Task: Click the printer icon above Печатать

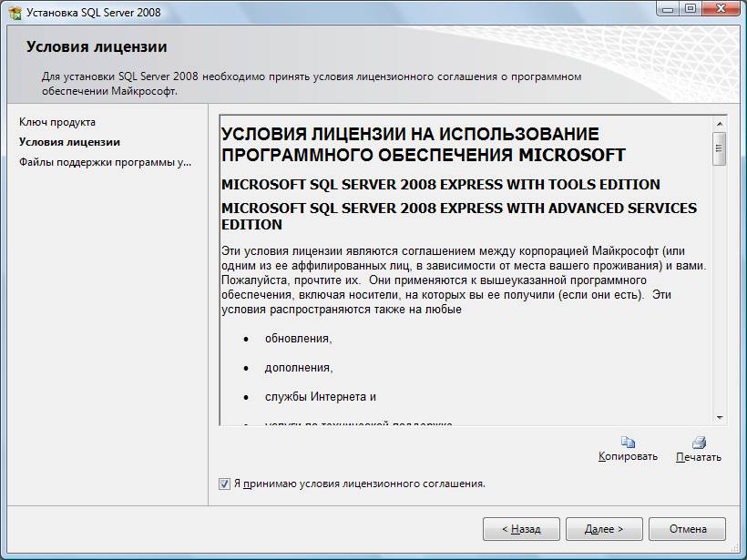Action: [x=699, y=442]
